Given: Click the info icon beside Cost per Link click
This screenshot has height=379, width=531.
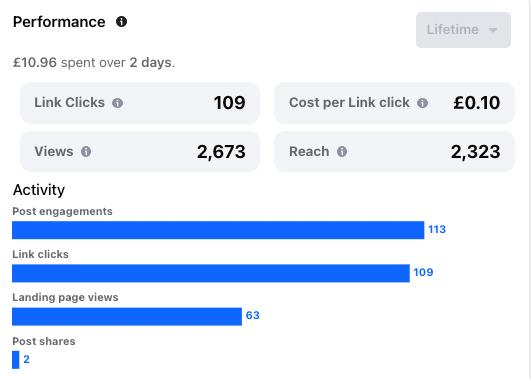Looking at the screenshot, I should [422, 103].
